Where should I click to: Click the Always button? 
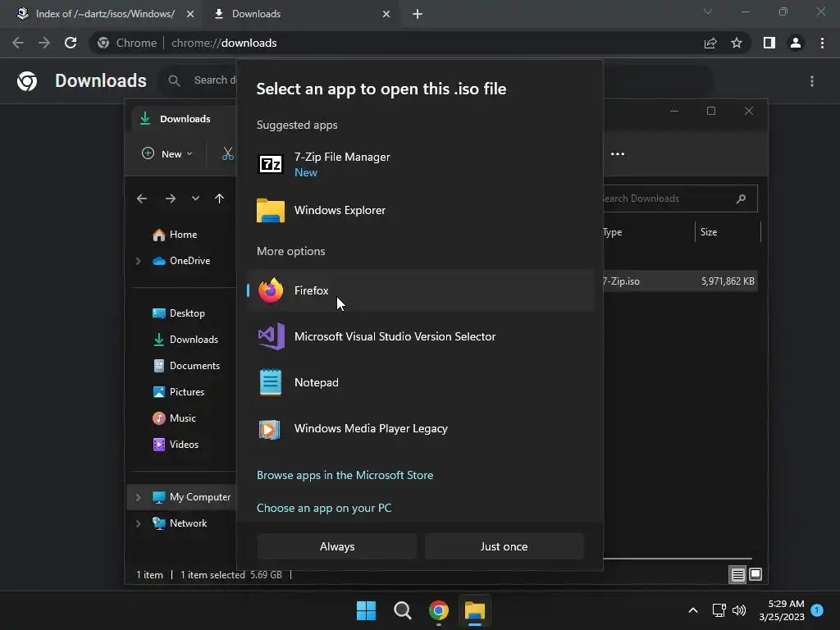tap(337, 546)
